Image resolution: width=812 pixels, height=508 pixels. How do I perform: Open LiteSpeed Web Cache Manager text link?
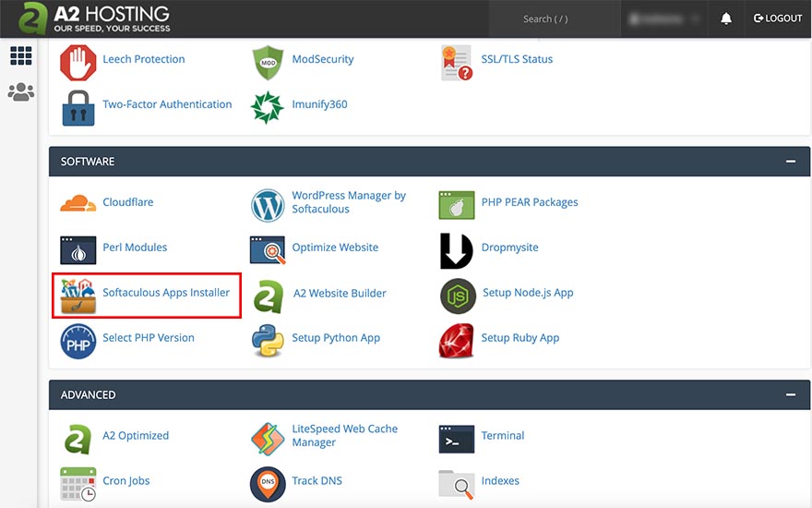pyautogui.click(x=345, y=435)
